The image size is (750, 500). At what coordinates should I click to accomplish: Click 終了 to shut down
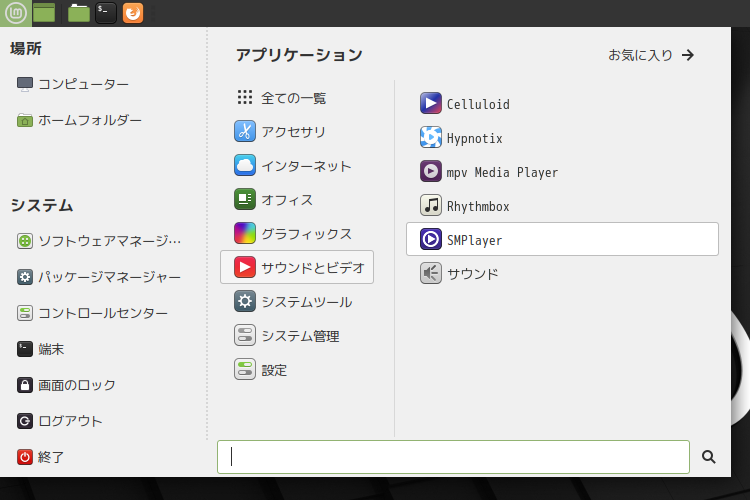pos(40,457)
